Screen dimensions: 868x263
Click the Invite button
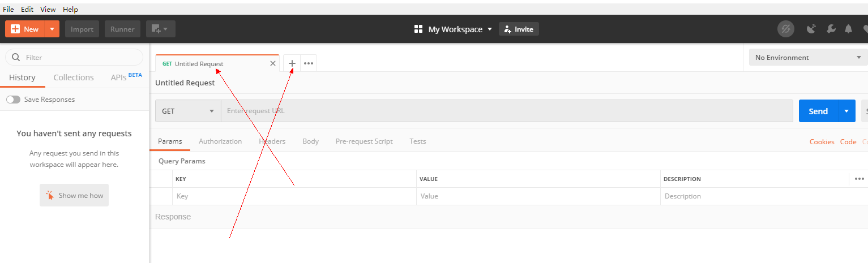519,29
